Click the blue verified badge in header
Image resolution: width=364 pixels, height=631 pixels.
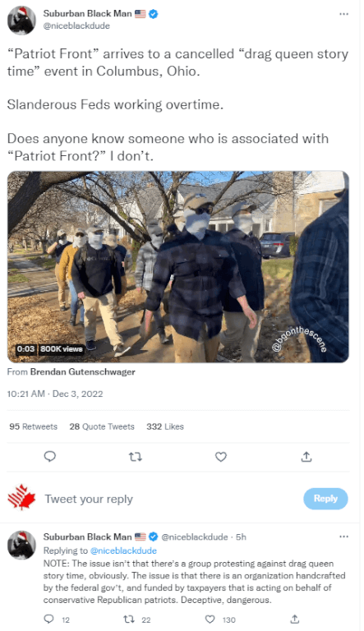point(154,14)
